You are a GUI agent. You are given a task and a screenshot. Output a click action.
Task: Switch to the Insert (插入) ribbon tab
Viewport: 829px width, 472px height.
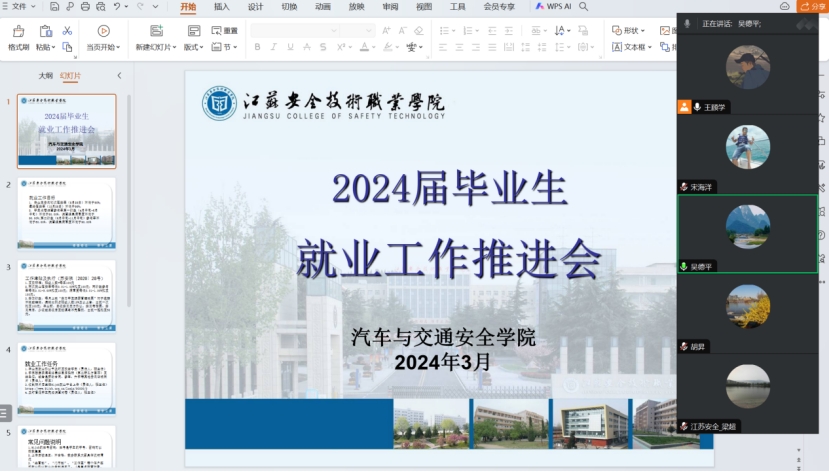point(221,7)
